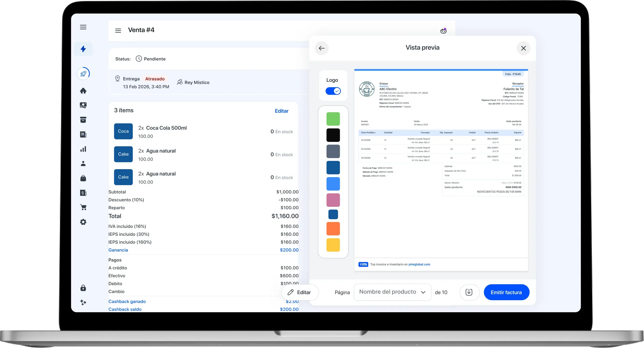Viewport: 644px width, 348px height.
Task: Open the robot assistant icon in header
Action: tap(443, 30)
